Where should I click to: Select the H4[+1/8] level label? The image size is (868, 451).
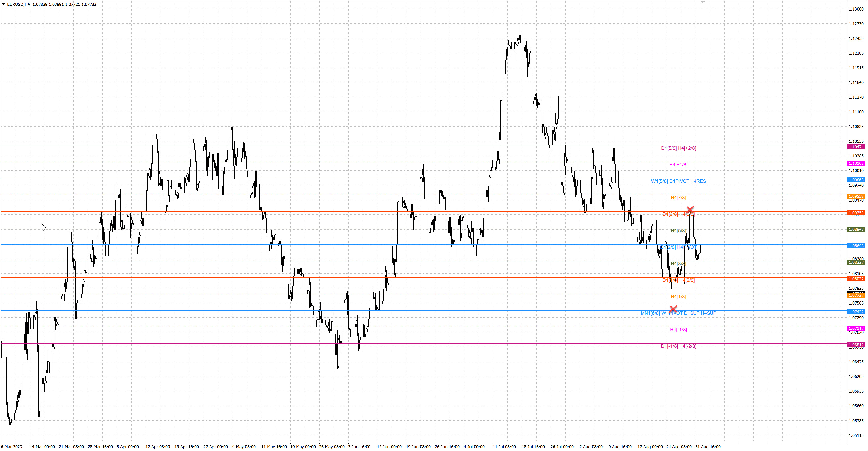[678, 165]
